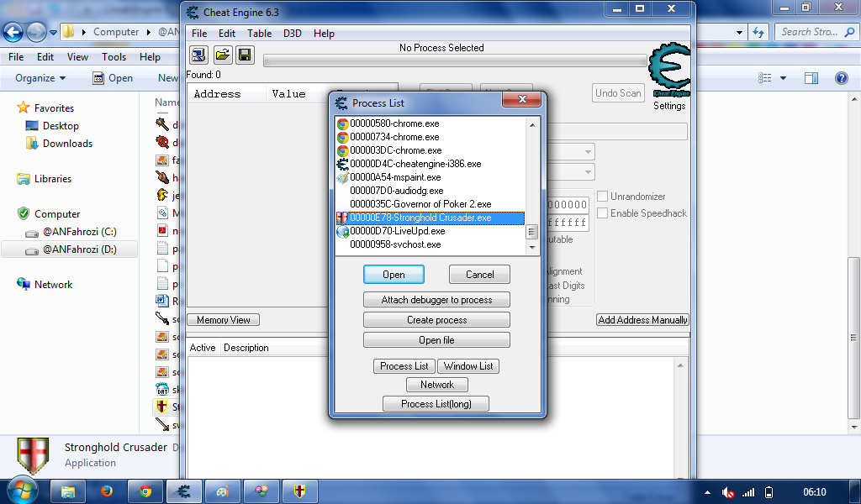Click the Create process button

click(436, 320)
